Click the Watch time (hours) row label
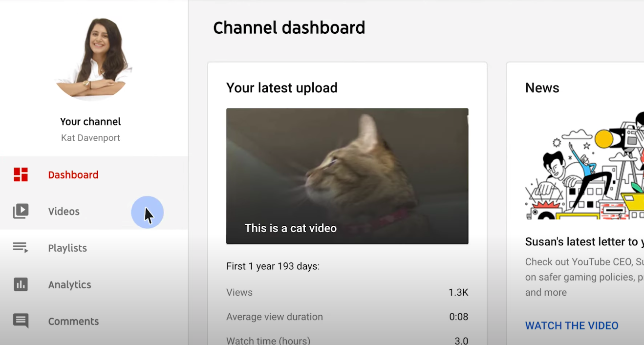The width and height of the screenshot is (644, 345). pos(268,341)
